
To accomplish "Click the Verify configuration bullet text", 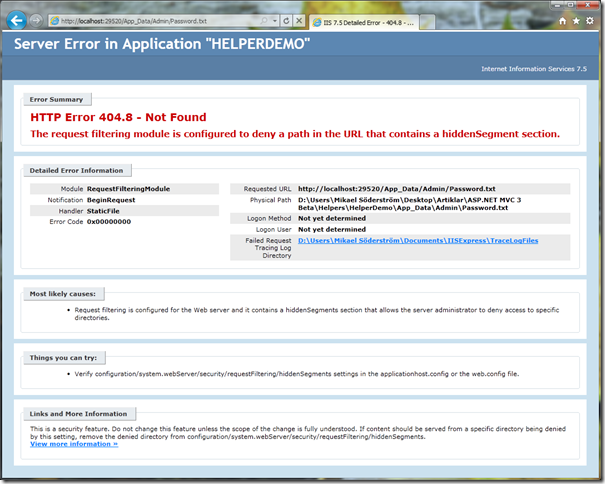I will coord(297,374).
